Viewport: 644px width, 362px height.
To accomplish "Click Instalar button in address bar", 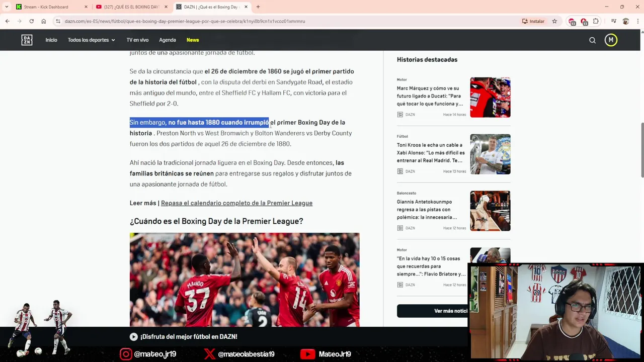I will click(x=533, y=21).
